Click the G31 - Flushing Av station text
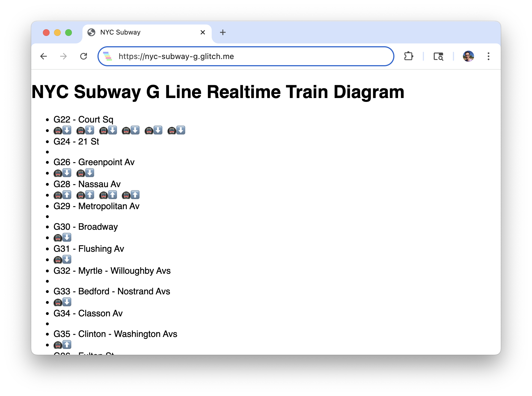The image size is (532, 396). click(89, 249)
